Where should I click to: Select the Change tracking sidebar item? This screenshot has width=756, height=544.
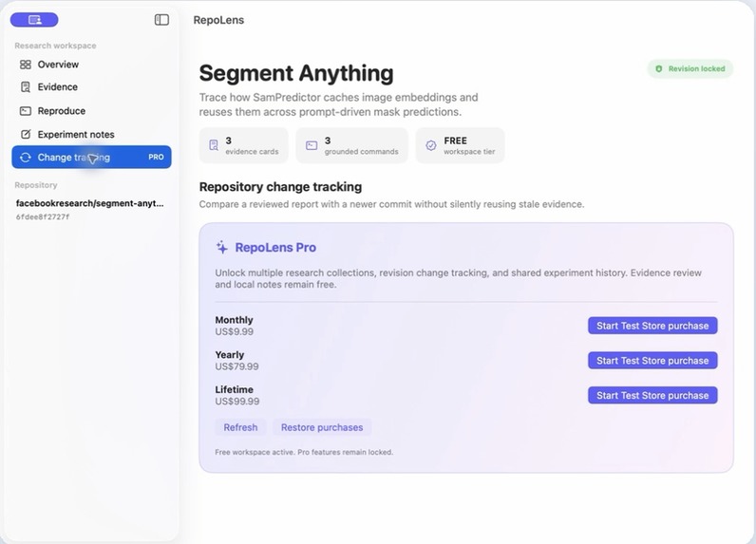91,157
